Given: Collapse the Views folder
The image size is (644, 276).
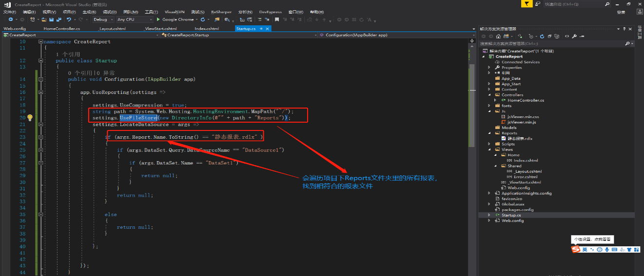Looking at the screenshot, I should [x=489, y=149].
